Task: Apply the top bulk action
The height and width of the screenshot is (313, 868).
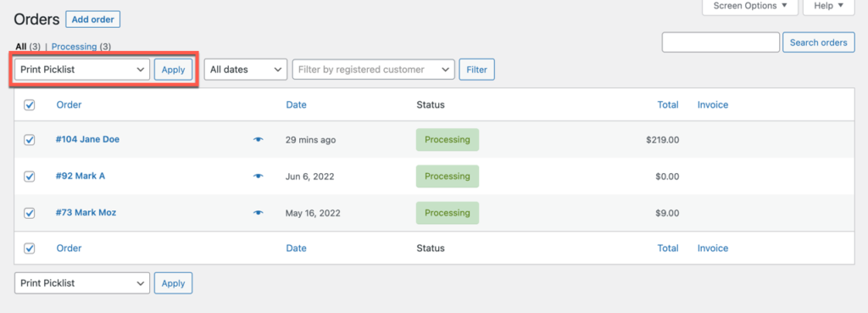Action: [173, 70]
